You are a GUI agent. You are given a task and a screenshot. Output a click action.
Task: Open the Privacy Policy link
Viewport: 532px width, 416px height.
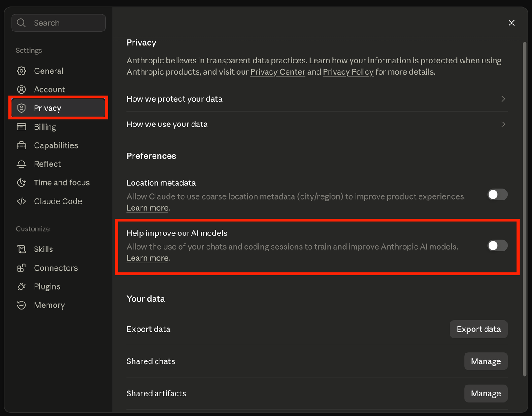pyautogui.click(x=348, y=72)
